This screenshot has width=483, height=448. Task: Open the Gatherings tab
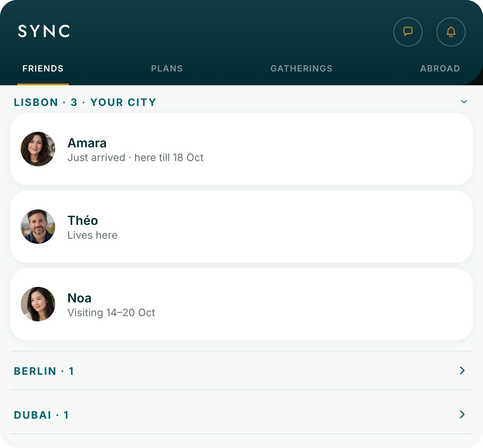tap(301, 68)
